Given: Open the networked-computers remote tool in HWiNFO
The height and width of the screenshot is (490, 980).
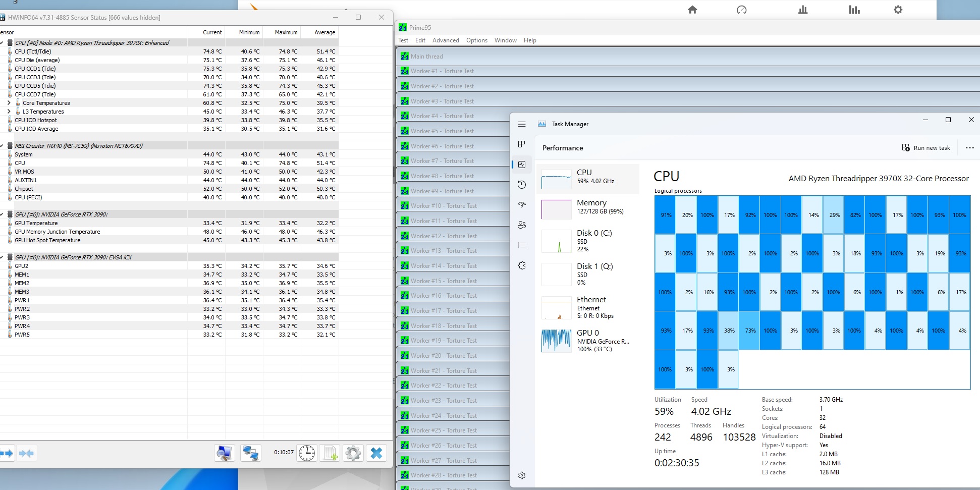Looking at the screenshot, I should pyautogui.click(x=250, y=453).
